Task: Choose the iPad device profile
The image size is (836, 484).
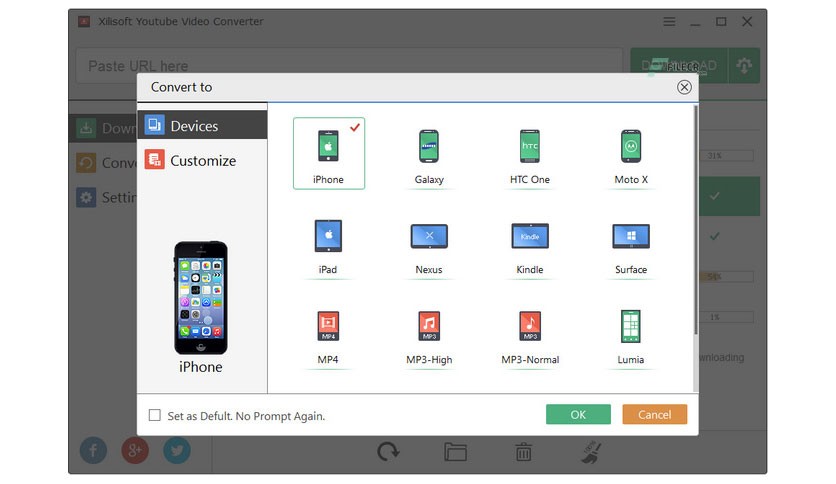Action: click(328, 245)
